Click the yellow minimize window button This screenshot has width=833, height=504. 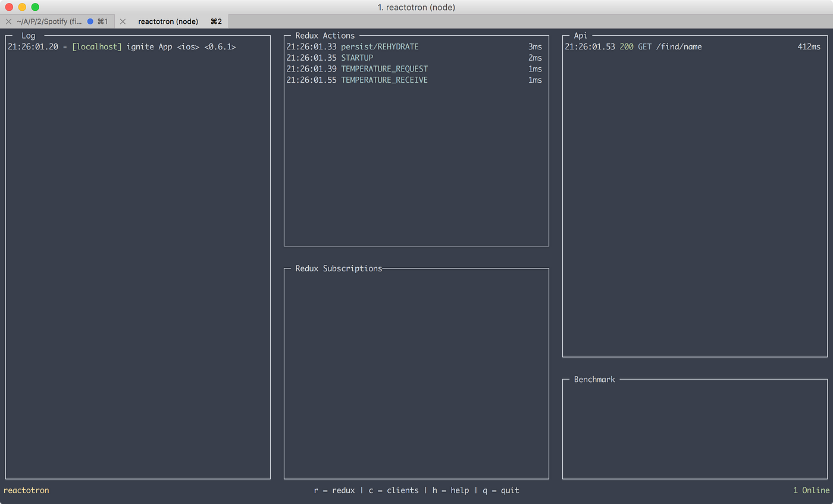point(22,7)
